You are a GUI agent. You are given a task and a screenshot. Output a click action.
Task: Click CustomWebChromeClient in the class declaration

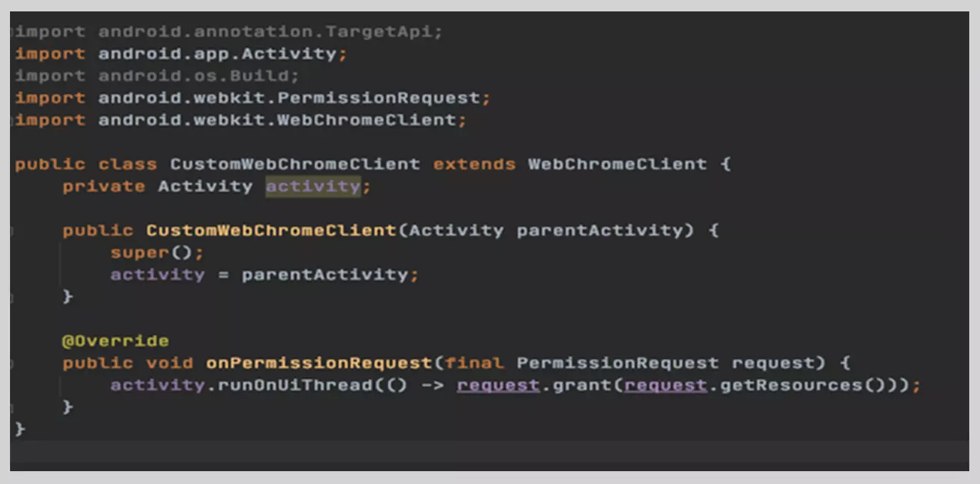pos(295,164)
